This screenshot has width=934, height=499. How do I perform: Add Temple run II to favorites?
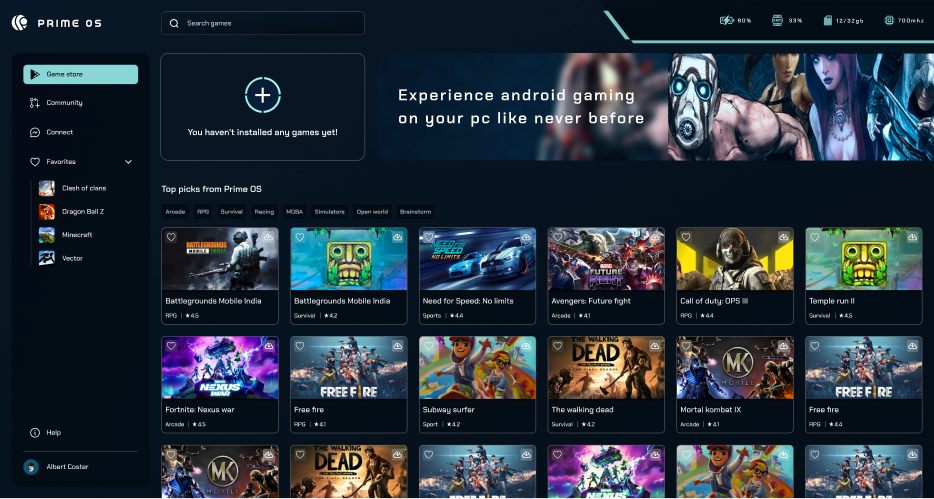pyautogui.click(x=814, y=237)
